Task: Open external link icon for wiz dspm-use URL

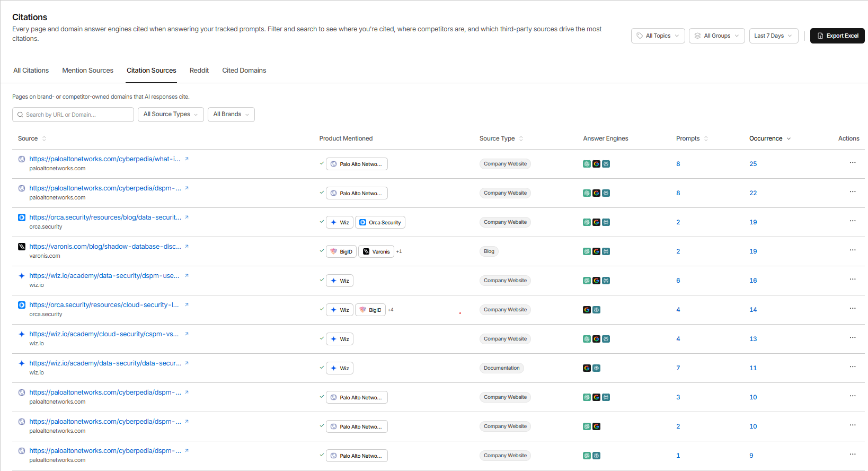Action: [x=187, y=276]
